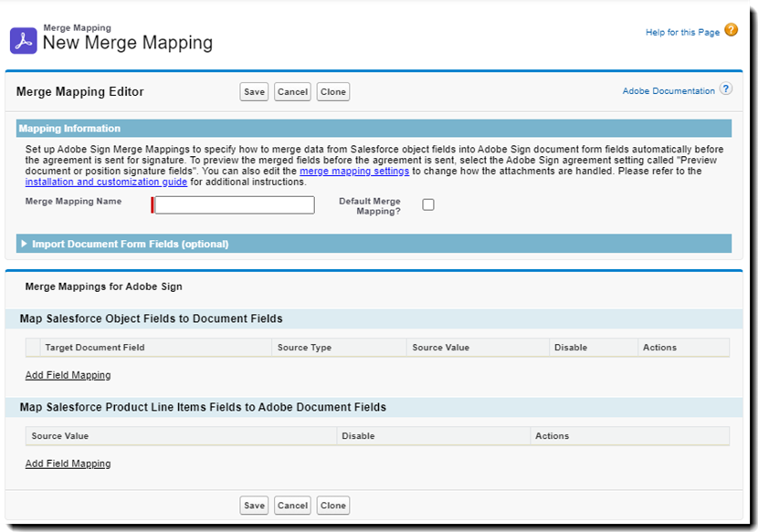Focus the Merge Mapping Name input field
Screen dimensions: 758x532
pyautogui.click(x=235, y=205)
